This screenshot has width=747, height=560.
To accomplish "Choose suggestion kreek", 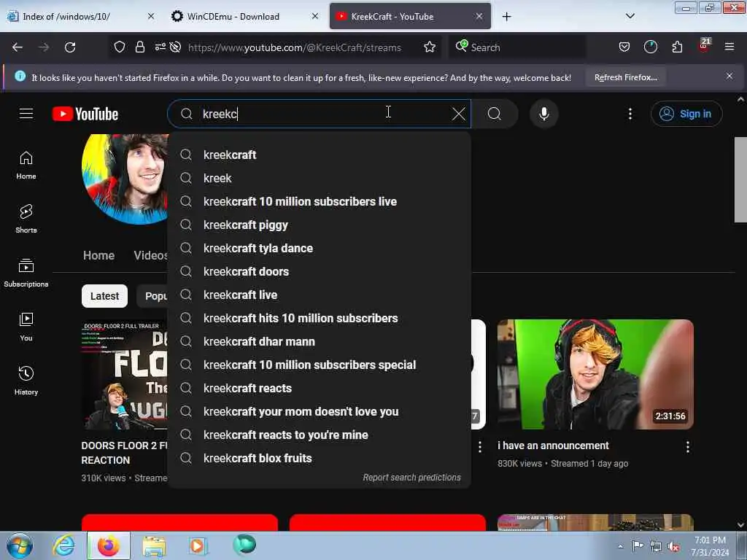I will [320, 178].
